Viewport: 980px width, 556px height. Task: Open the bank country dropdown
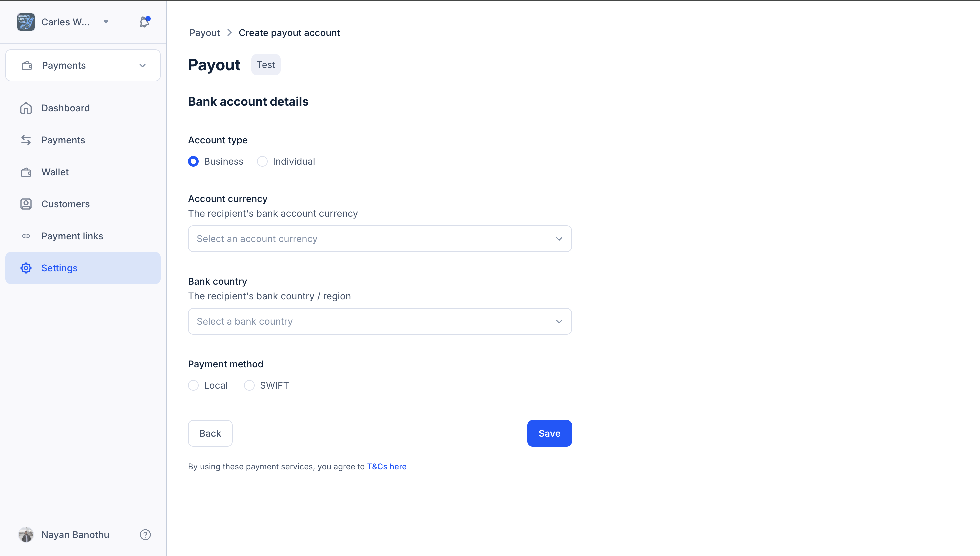379,322
